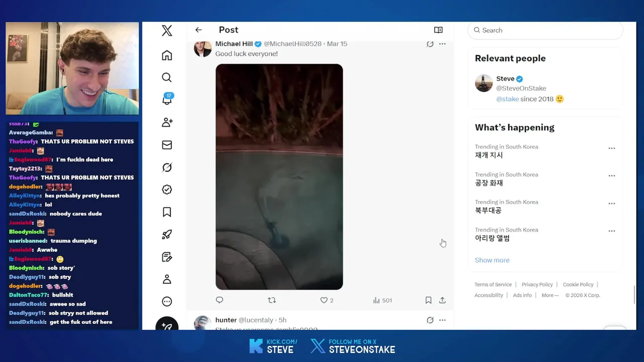This screenshot has height=362, width=644.
Task: Go back with the arrow beside Post
Action: [199, 30]
